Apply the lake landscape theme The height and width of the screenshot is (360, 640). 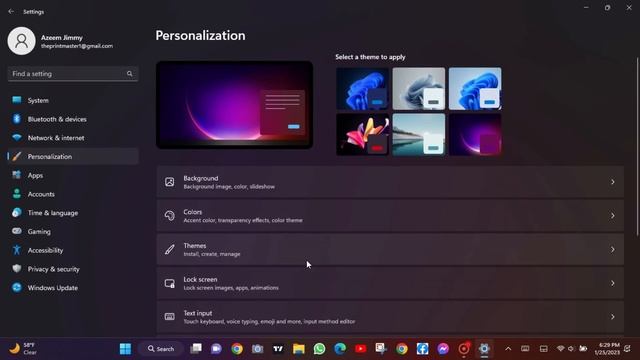419,134
